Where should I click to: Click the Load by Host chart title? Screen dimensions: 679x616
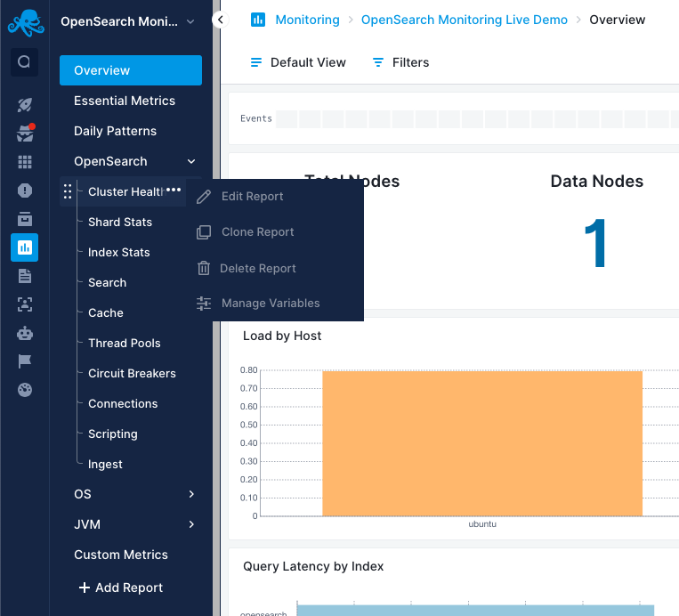[x=282, y=336]
